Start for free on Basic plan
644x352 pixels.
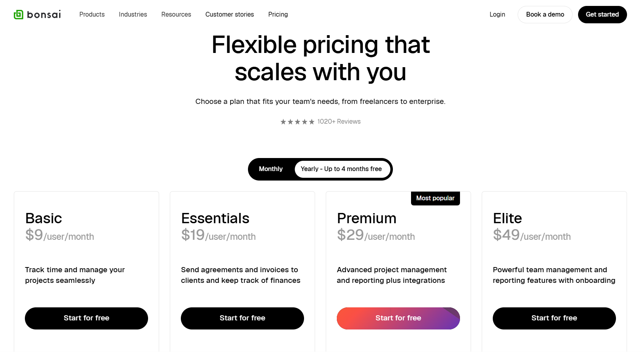click(x=86, y=318)
